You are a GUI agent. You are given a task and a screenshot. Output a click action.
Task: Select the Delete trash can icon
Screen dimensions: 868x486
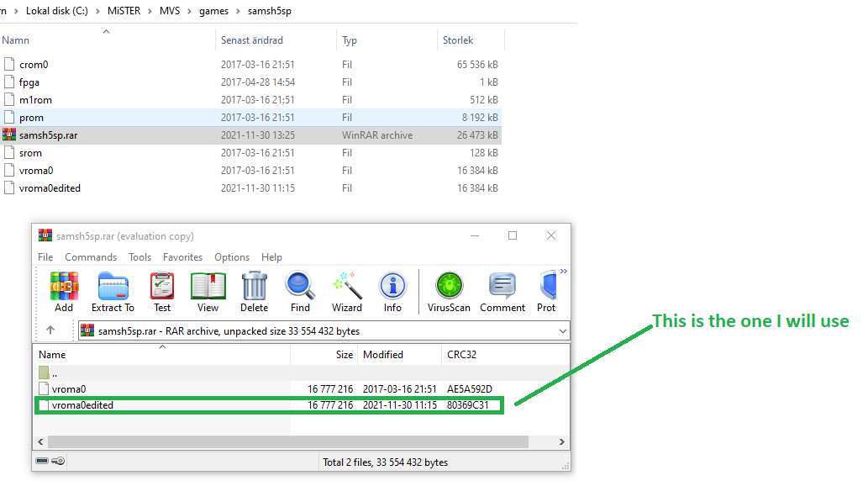click(x=254, y=292)
